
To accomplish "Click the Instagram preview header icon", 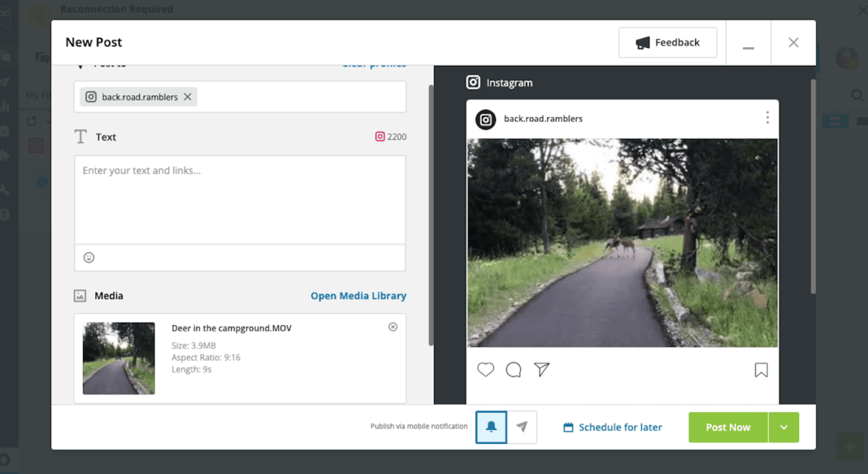I will click(474, 82).
